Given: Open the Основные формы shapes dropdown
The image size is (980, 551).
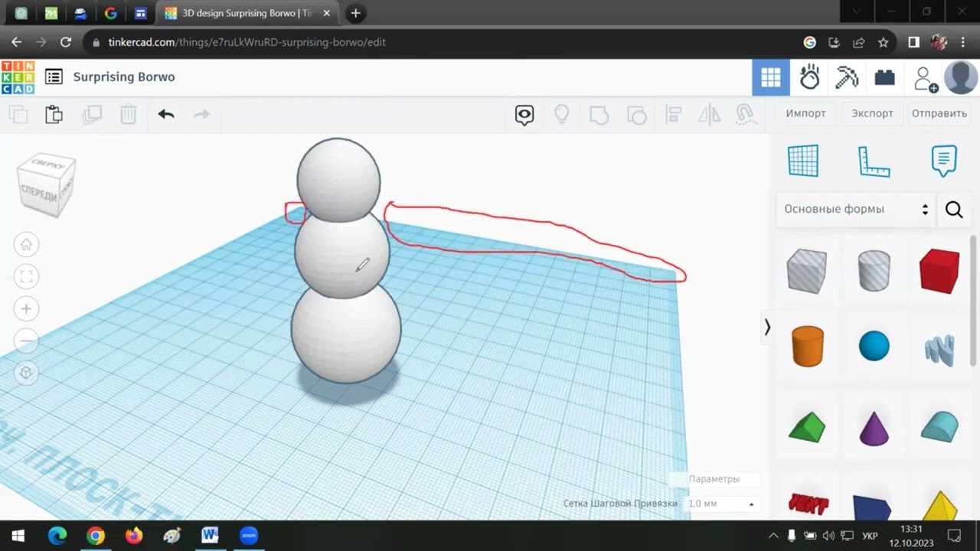Looking at the screenshot, I should (x=856, y=209).
